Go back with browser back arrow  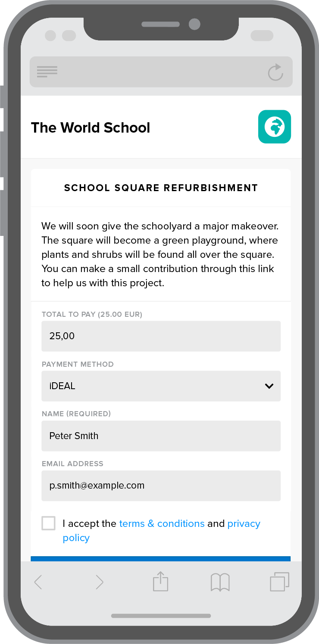click(x=38, y=582)
